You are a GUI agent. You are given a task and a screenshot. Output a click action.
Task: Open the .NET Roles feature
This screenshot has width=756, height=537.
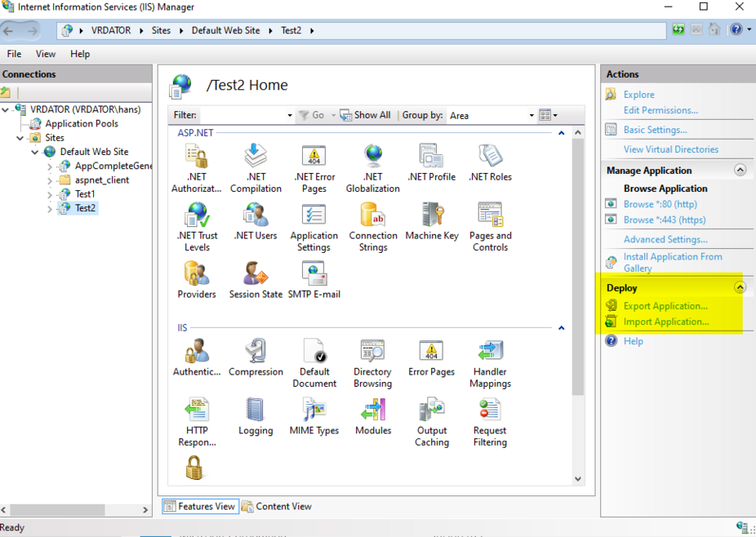(491, 162)
